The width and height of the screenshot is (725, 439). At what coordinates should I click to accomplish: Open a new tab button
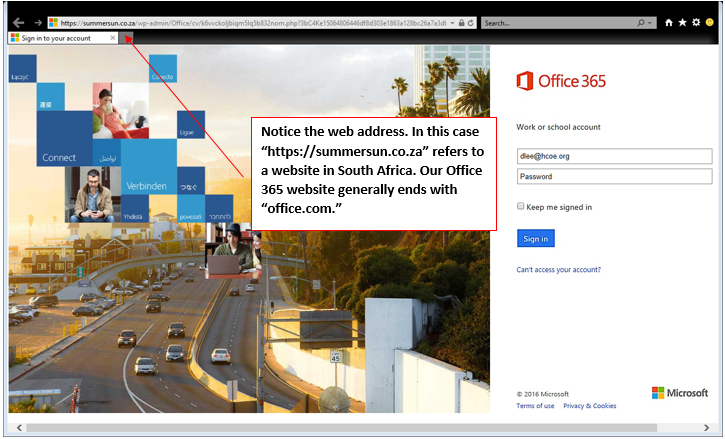point(126,38)
